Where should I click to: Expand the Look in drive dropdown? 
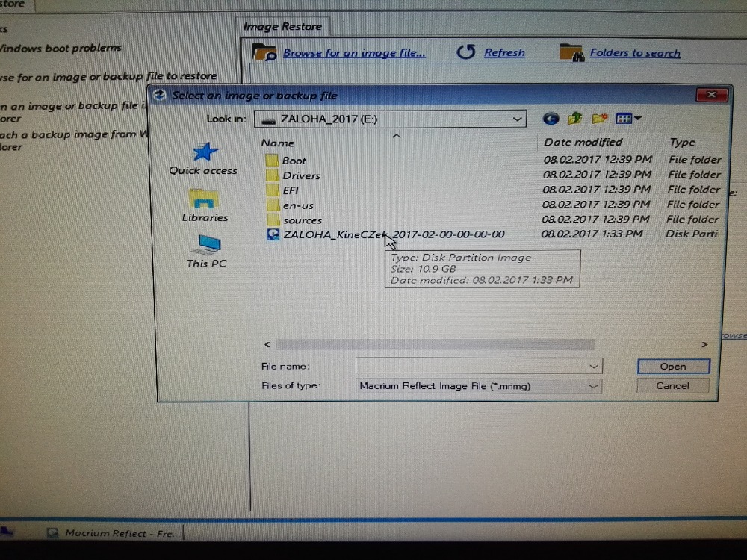coord(517,119)
